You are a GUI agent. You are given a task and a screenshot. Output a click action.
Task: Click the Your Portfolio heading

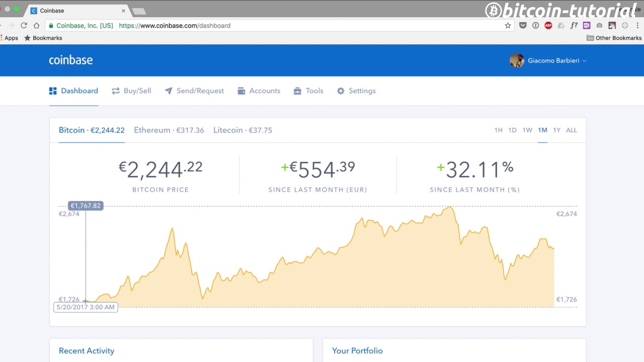pos(357,351)
